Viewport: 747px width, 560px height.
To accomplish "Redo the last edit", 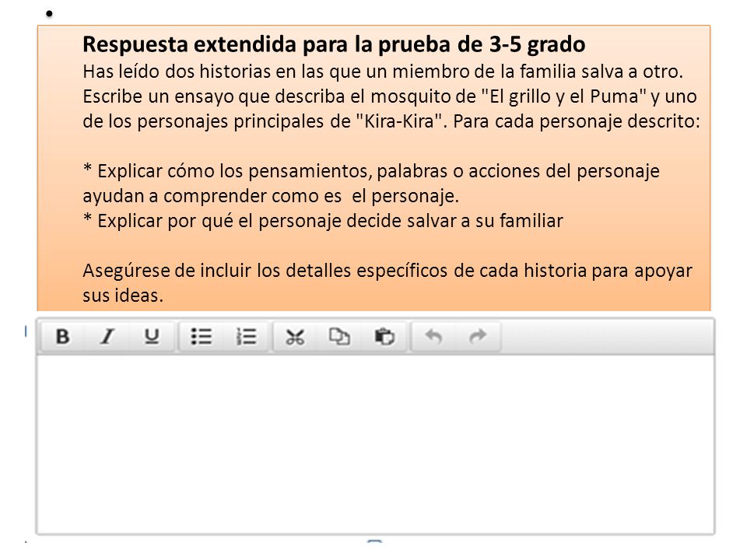I will [478, 337].
